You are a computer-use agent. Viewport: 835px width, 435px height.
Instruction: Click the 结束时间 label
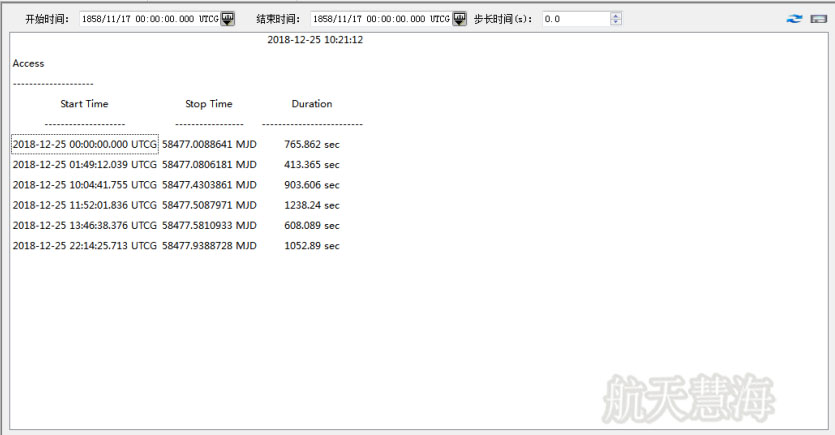pos(278,19)
